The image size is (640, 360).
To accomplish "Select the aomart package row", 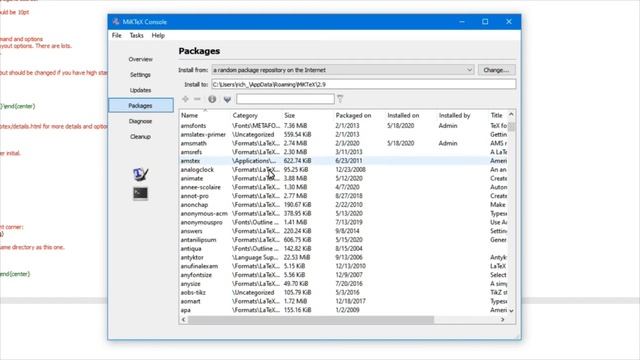I will (344, 301).
